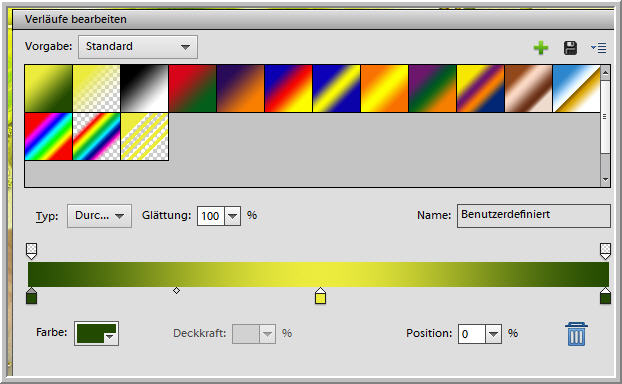Open the Position percentage dropdown arrow

click(493, 334)
